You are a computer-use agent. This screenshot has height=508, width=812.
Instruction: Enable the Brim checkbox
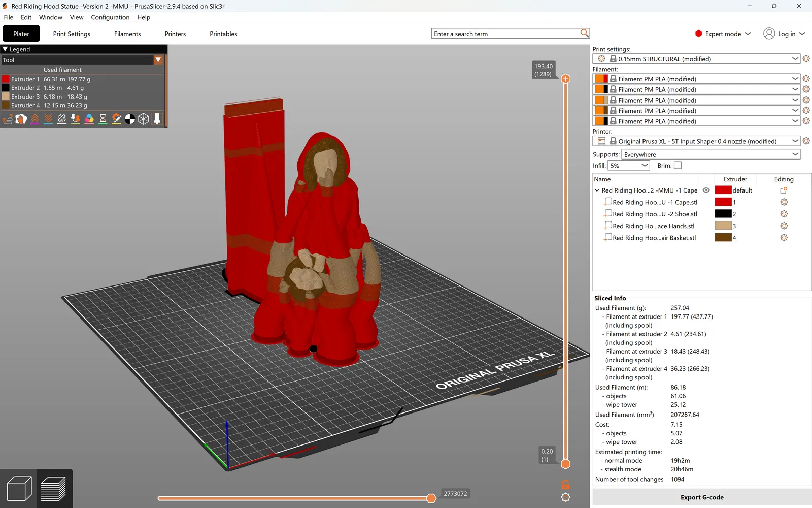[x=678, y=166]
